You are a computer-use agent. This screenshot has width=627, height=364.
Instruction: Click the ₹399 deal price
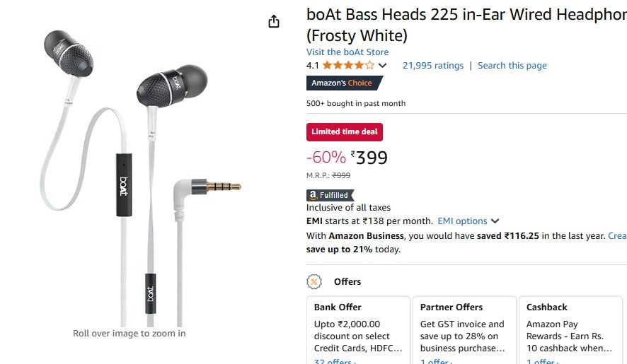pos(370,158)
